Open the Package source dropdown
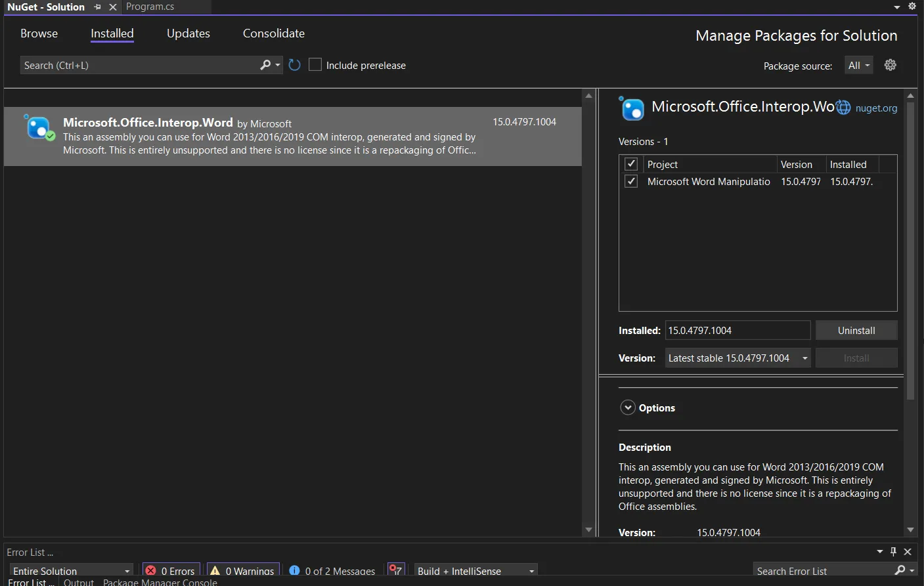Screen dimensions: 924x586 coord(858,66)
